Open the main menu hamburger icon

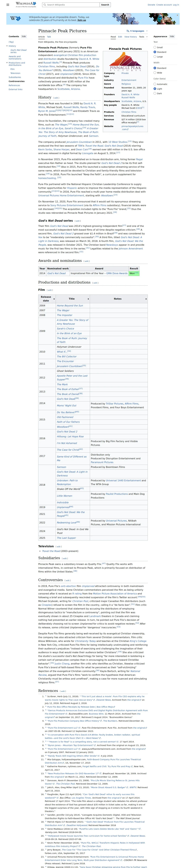[x=8, y=5]
